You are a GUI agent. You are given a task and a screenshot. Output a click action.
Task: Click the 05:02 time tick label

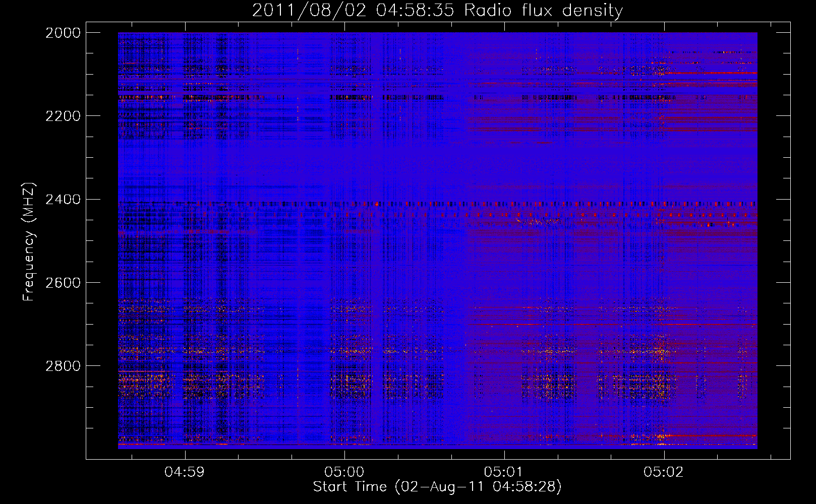coord(664,472)
